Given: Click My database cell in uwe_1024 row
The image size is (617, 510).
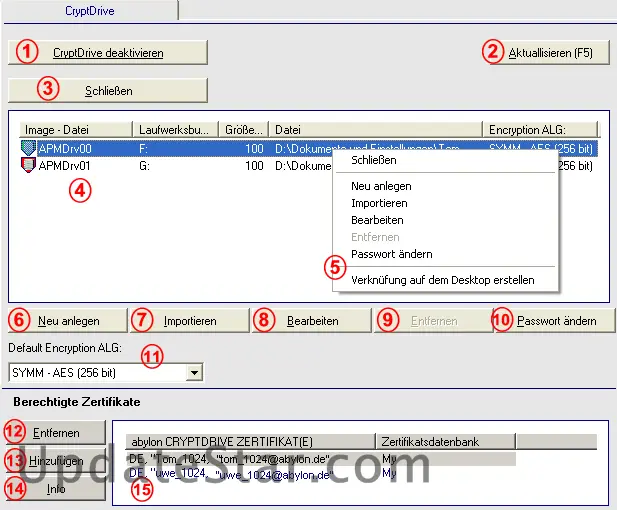Looking at the screenshot, I should coord(389,473).
